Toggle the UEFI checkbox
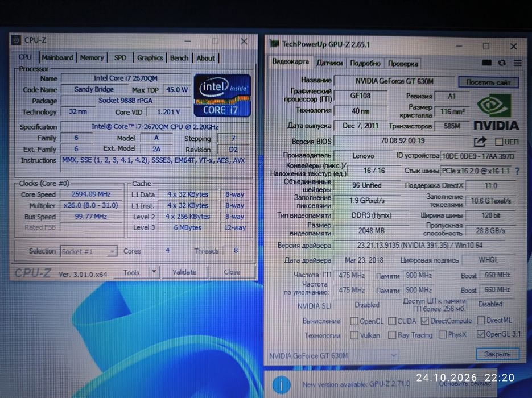The width and height of the screenshot is (532, 398). [499, 142]
